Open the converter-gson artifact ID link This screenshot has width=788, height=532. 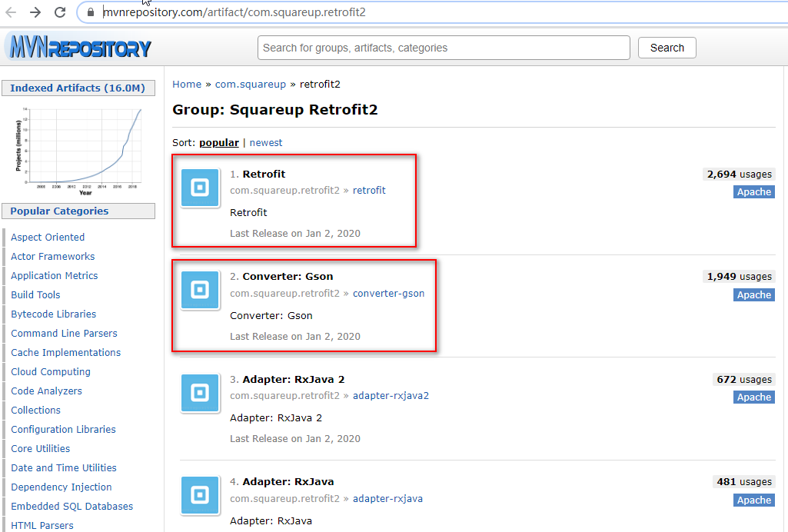point(388,294)
